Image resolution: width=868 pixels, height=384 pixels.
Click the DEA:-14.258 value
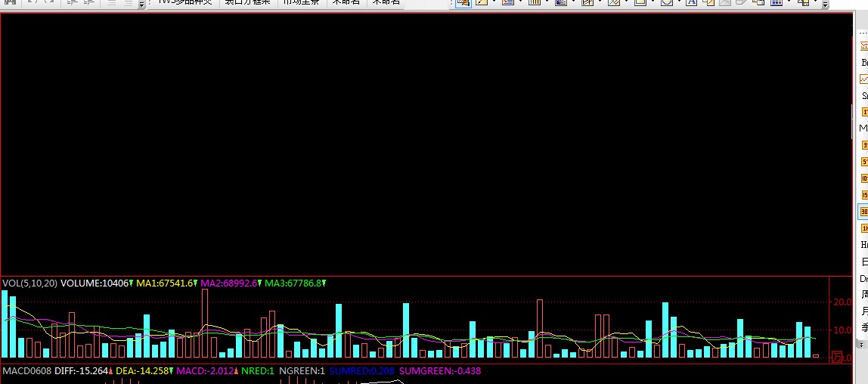click(x=141, y=371)
